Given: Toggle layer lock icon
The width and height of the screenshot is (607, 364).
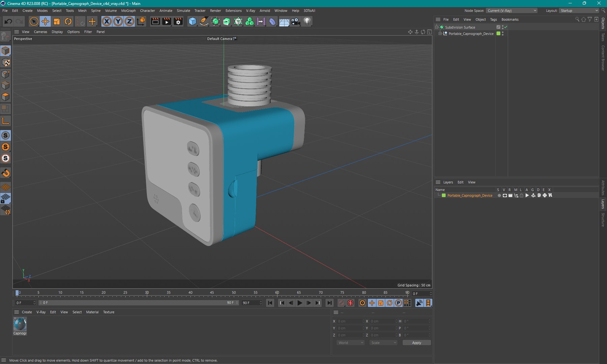Looking at the screenshot, I should click(522, 195).
